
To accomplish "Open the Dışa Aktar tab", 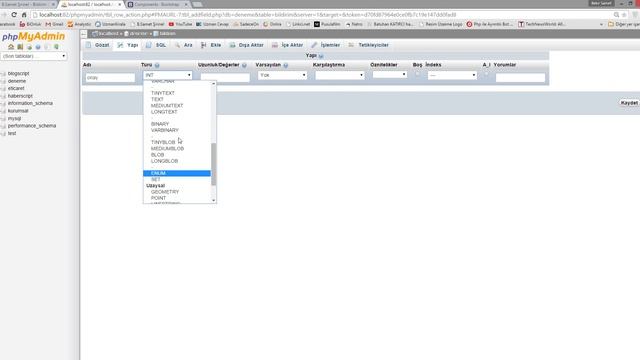I will click(x=247, y=45).
